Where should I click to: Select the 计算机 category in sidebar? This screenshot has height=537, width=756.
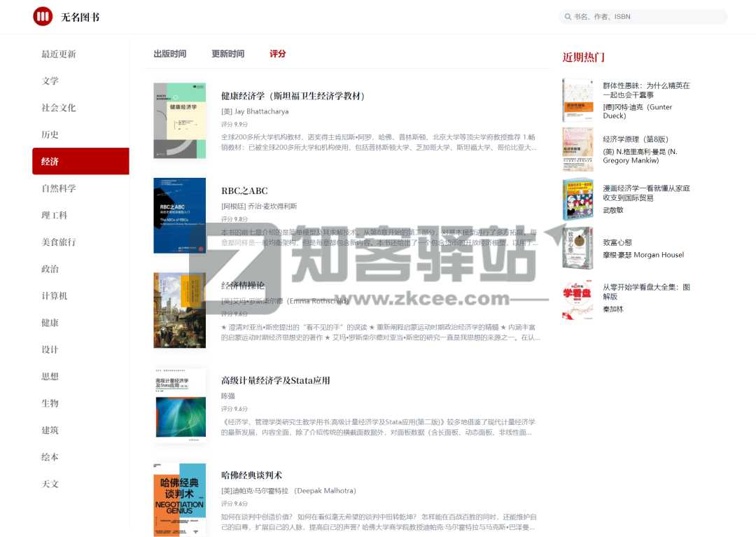(55, 295)
